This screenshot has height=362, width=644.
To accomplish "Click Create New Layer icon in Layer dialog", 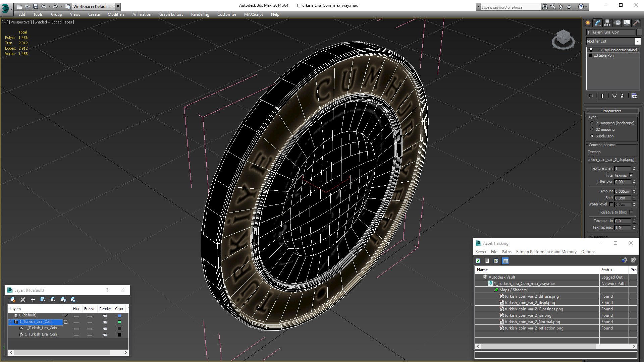I will coord(13,300).
